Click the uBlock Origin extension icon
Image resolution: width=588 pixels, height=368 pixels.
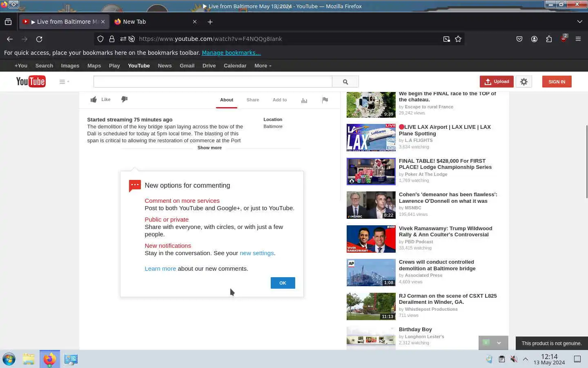tap(563, 38)
